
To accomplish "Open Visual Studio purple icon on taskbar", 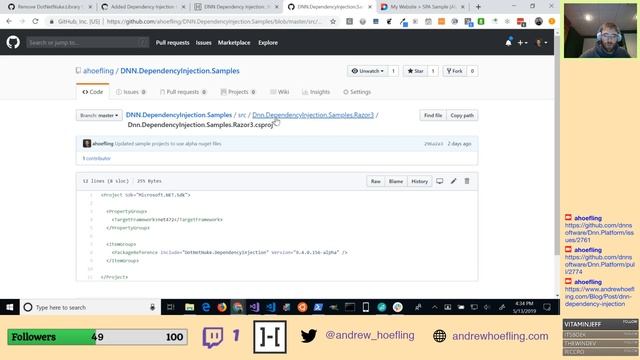I will point(254,307).
